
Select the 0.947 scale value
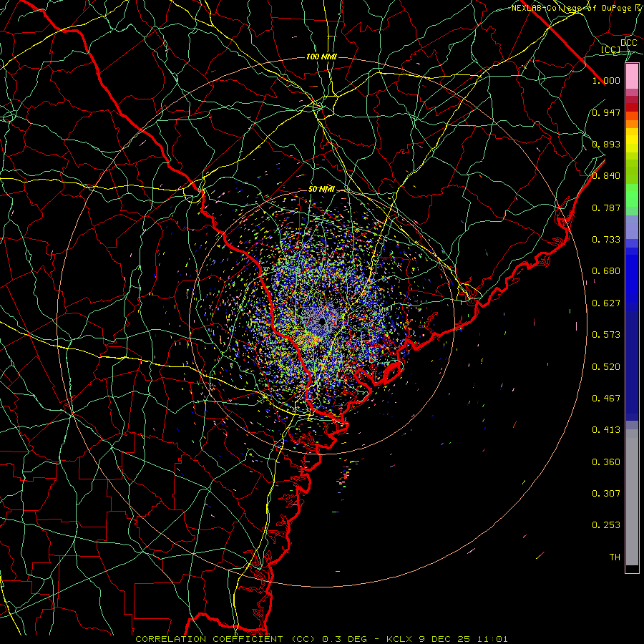coord(606,112)
